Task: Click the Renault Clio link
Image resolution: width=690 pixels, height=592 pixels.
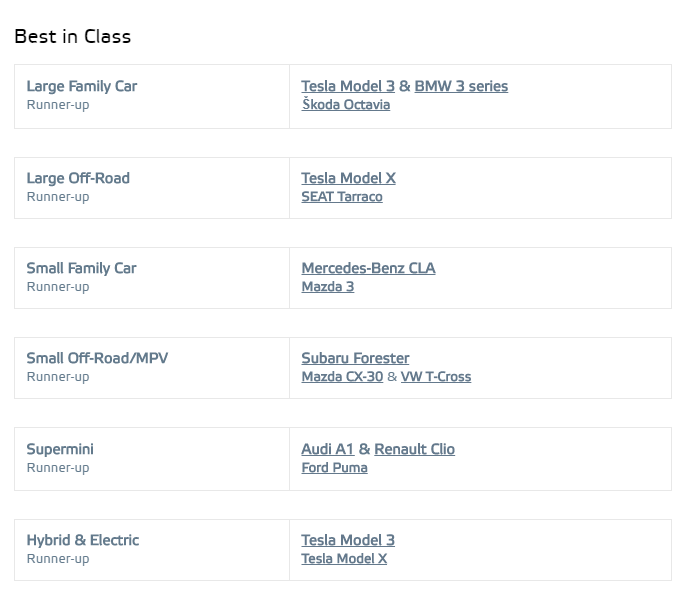Action: click(414, 449)
